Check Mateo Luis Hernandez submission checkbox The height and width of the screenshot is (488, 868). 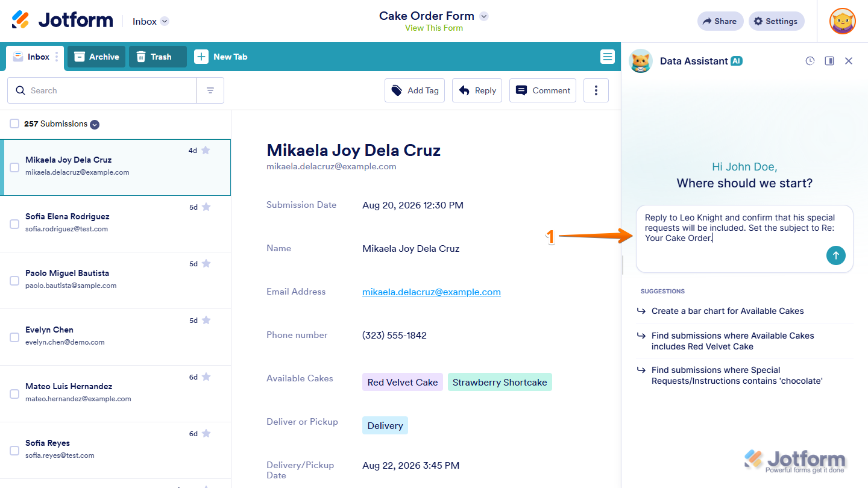point(14,394)
